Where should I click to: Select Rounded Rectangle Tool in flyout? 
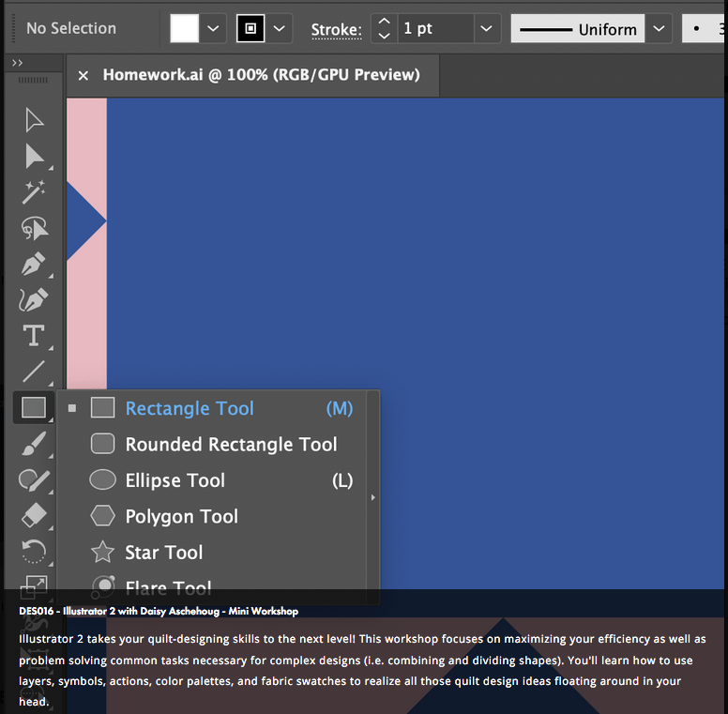point(231,445)
